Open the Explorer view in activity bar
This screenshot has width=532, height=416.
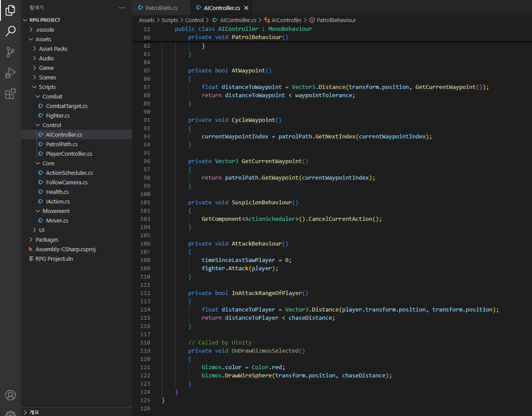[10, 10]
